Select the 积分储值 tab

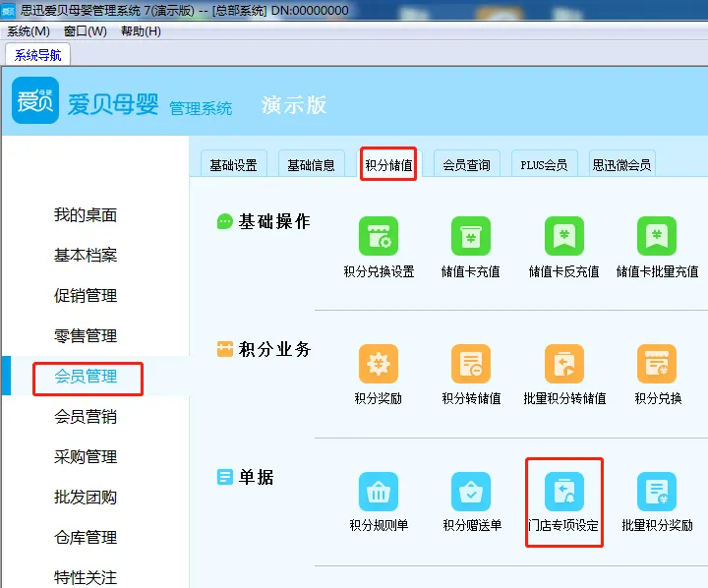click(388, 165)
